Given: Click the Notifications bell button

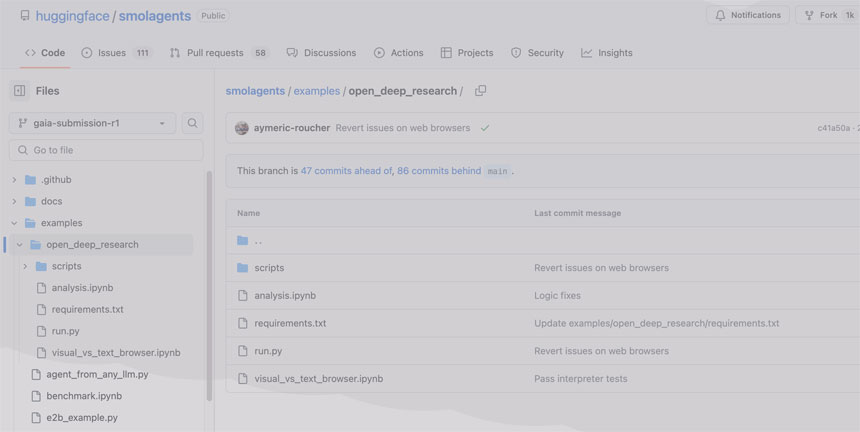Looking at the screenshot, I should [x=748, y=15].
